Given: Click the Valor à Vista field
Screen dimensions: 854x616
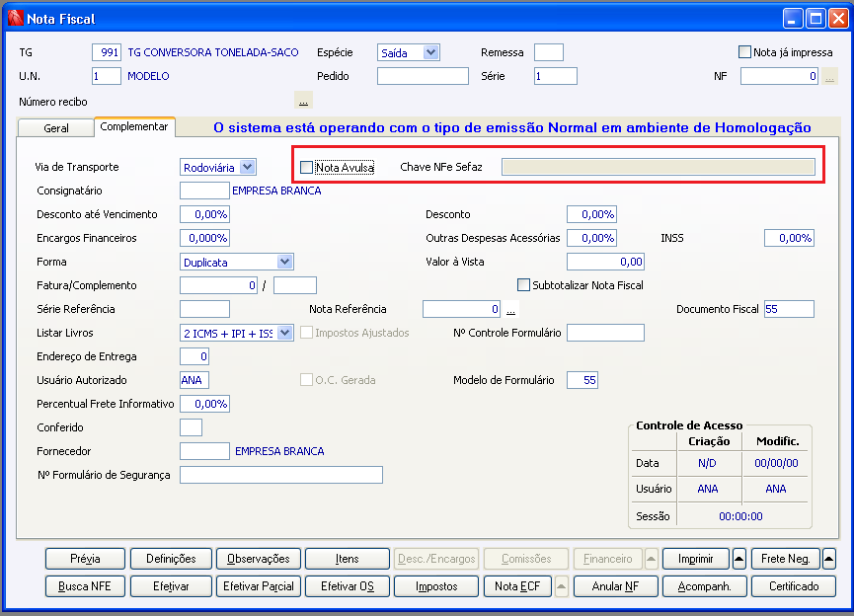Looking at the screenshot, I should tap(605, 262).
